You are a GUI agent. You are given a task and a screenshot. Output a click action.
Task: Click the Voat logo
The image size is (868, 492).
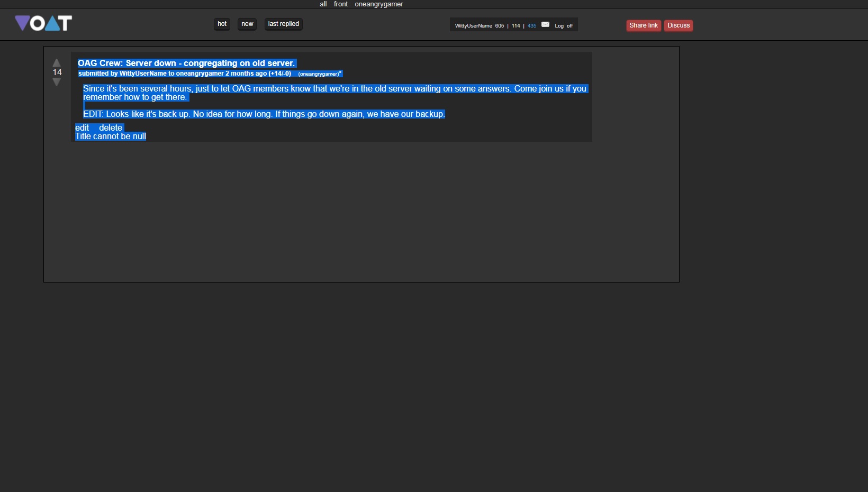pos(43,23)
